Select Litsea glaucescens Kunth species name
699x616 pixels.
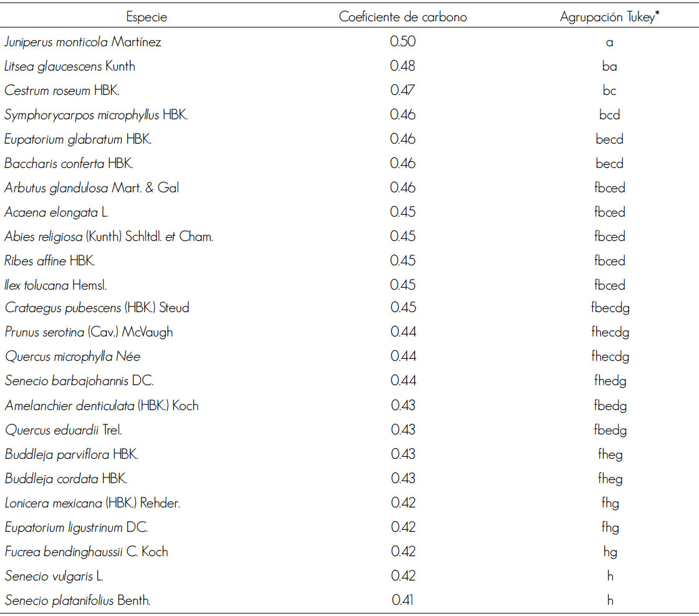[70, 66]
